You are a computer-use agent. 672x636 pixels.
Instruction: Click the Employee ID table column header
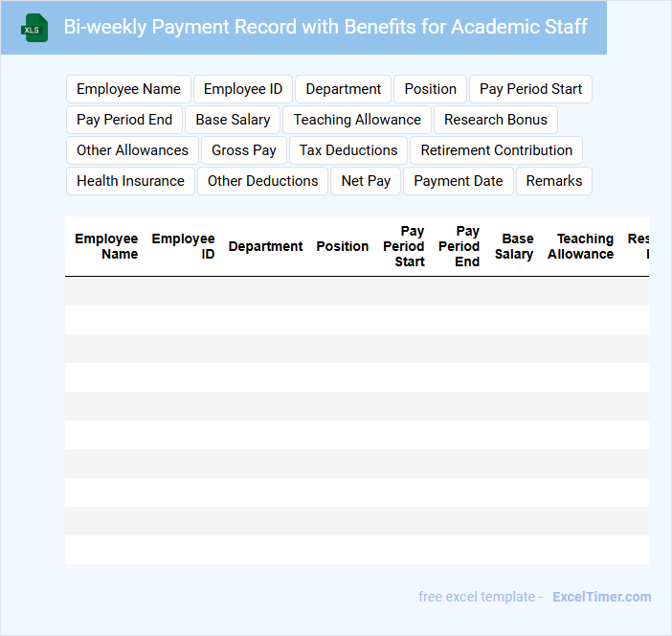[x=183, y=246]
